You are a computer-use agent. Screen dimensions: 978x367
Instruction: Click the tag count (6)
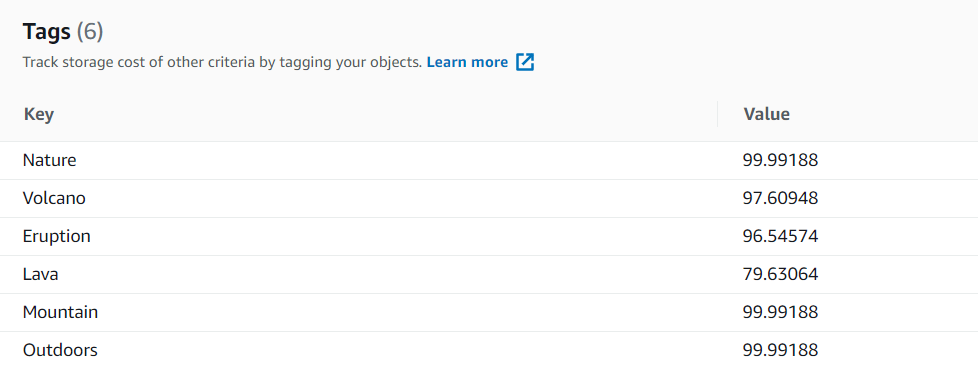pyautogui.click(x=90, y=31)
